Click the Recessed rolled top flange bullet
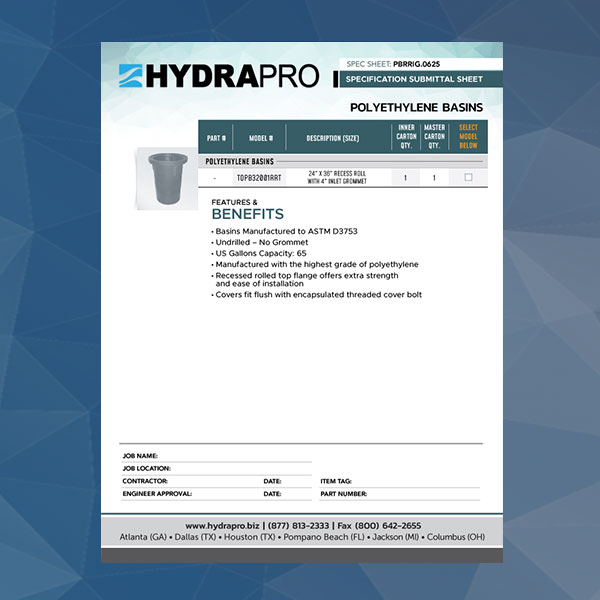Viewport: 600px width, 600px height. click(305, 280)
